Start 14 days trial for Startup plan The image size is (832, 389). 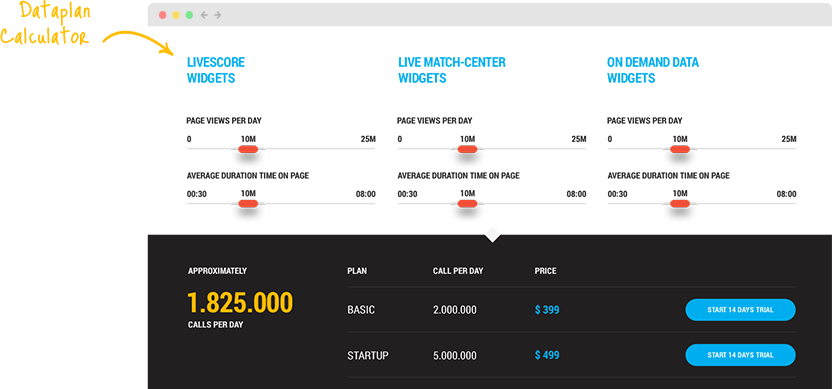(x=740, y=355)
